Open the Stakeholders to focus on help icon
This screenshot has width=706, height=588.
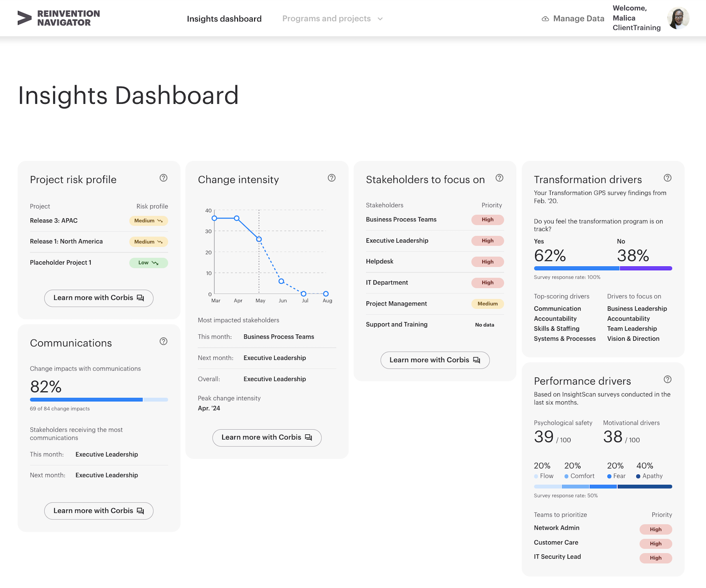499,178
